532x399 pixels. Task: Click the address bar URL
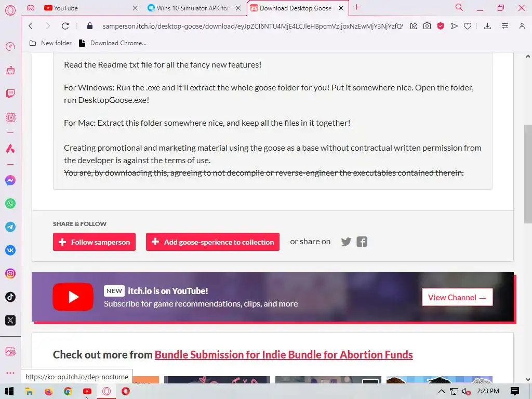pos(252,26)
